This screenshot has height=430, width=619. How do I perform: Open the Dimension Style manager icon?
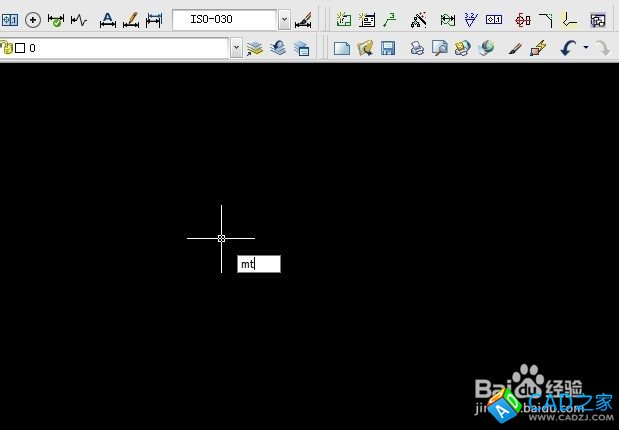pyautogui.click(x=302, y=19)
